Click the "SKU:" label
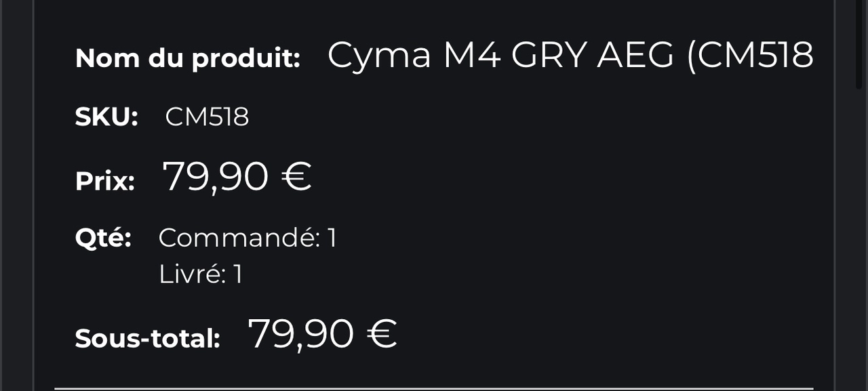This screenshot has width=868, height=391. (x=106, y=118)
